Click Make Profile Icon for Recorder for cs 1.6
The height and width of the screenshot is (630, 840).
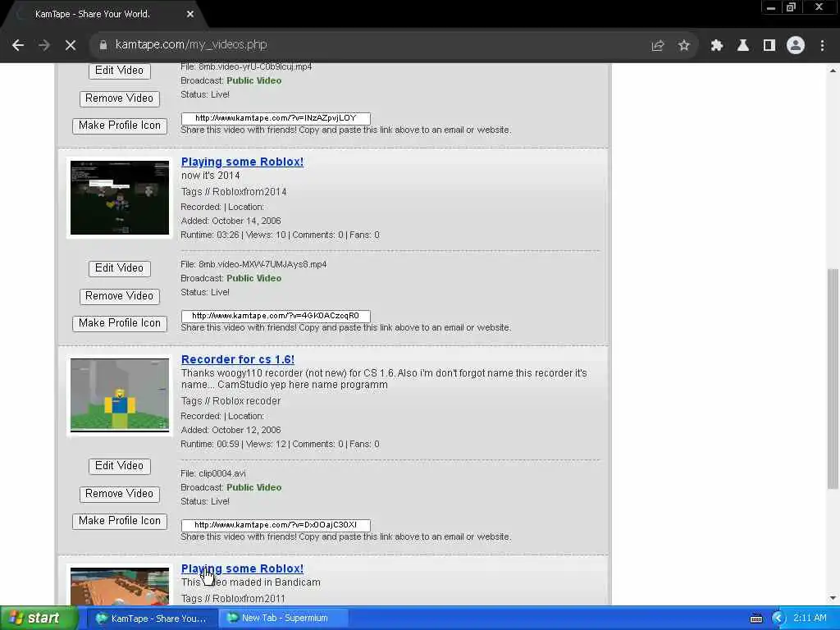[120, 521]
